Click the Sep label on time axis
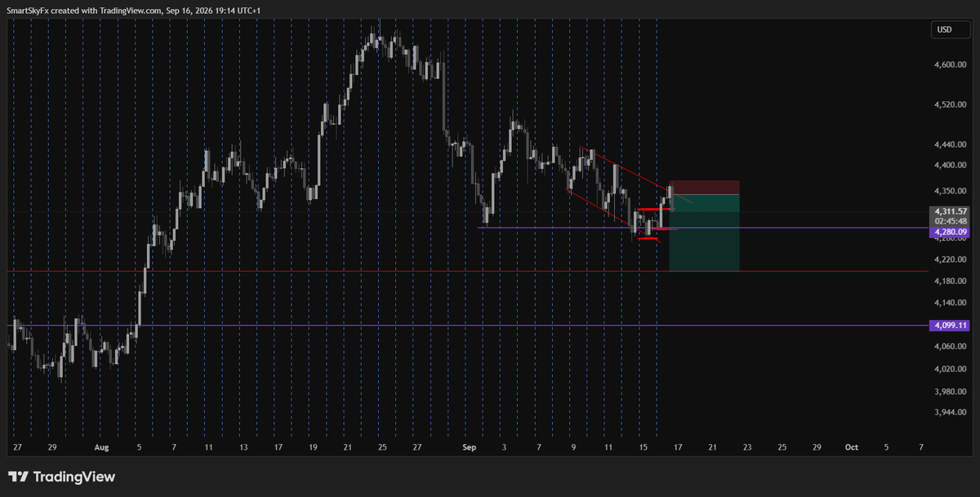 pos(470,448)
